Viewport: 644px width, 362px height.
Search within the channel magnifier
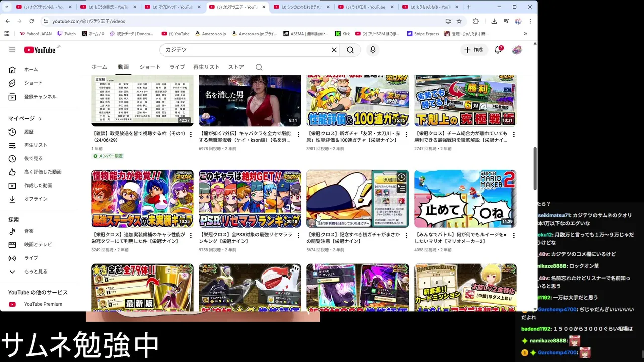(259, 67)
